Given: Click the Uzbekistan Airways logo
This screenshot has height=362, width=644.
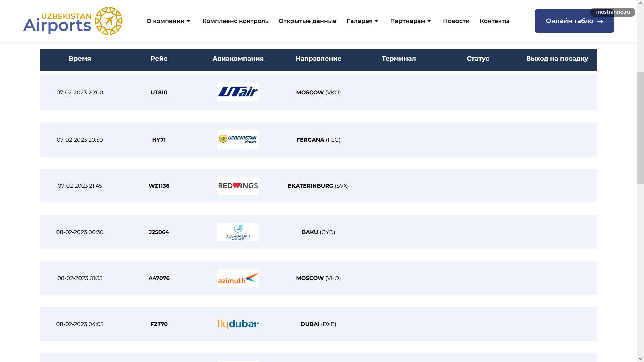Looking at the screenshot, I should coord(238,139).
